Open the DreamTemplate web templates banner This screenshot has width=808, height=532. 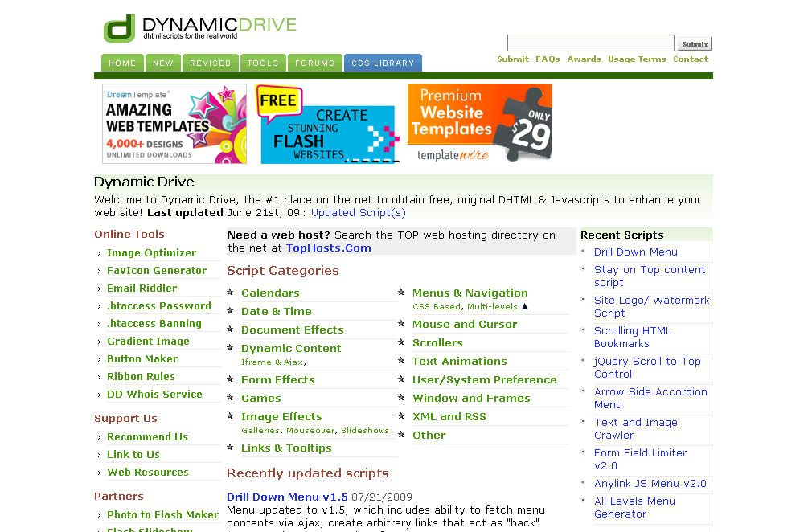[x=174, y=124]
